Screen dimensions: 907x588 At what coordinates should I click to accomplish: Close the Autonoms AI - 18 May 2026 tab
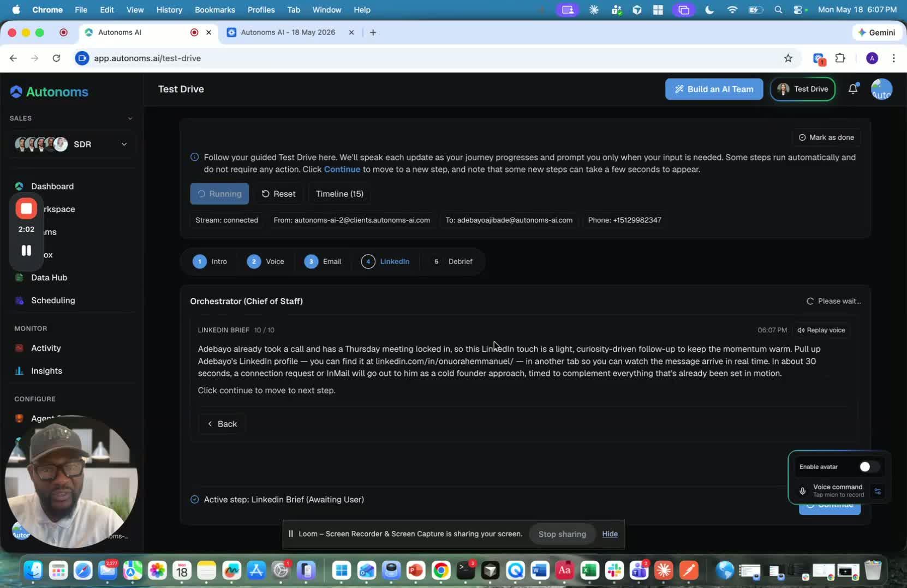(x=351, y=32)
